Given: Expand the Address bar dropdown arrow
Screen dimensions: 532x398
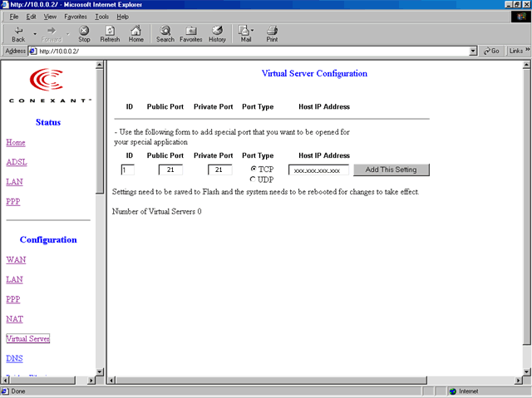Looking at the screenshot, I should (x=473, y=51).
